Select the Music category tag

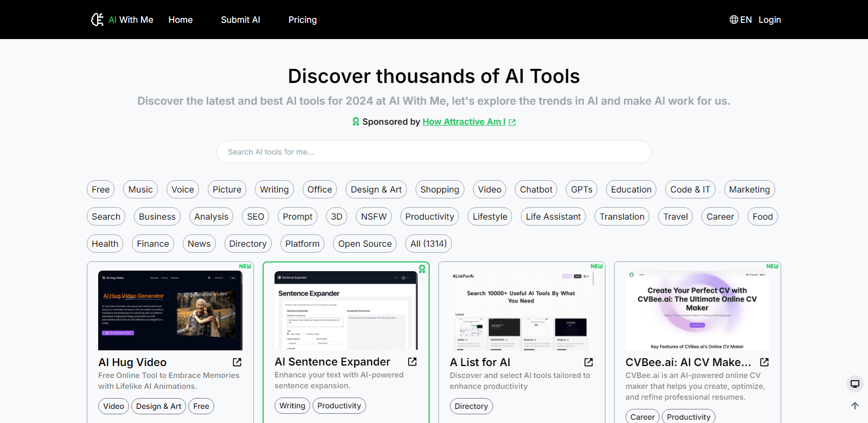141,189
